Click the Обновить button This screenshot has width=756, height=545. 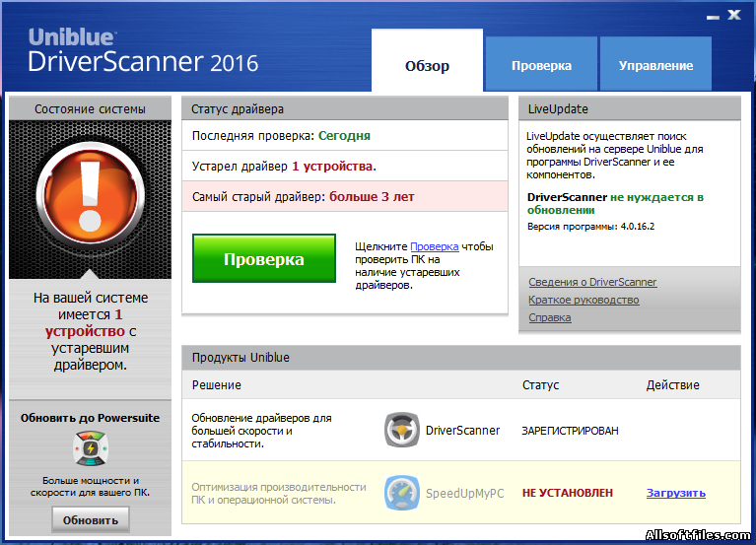click(x=90, y=520)
